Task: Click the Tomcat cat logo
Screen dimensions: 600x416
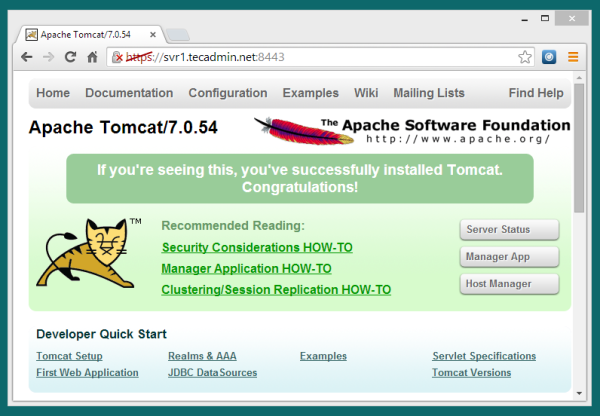Action: pyautogui.click(x=86, y=254)
